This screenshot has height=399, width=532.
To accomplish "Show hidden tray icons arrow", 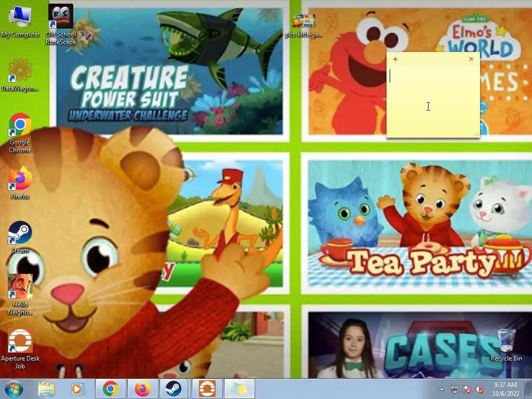I will [x=442, y=390].
